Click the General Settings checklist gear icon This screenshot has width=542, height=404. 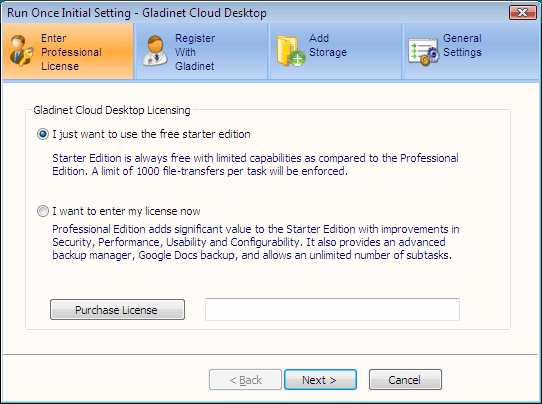pyautogui.click(x=423, y=52)
